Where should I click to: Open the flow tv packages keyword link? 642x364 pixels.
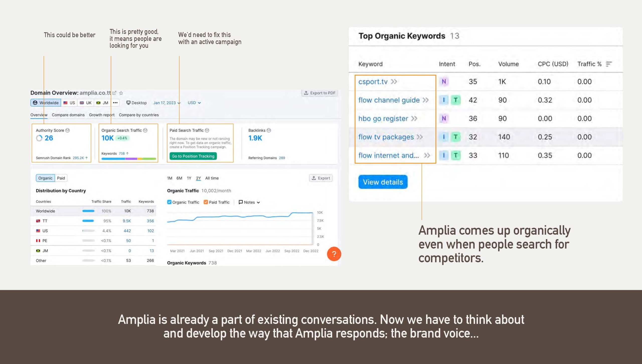pyautogui.click(x=386, y=137)
